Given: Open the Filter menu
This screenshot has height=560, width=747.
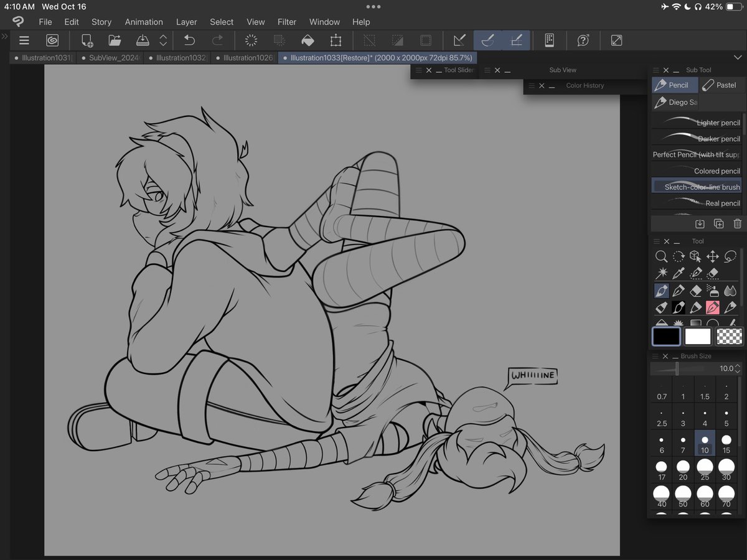Looking at the screenshot, I should tap(287, 22).
